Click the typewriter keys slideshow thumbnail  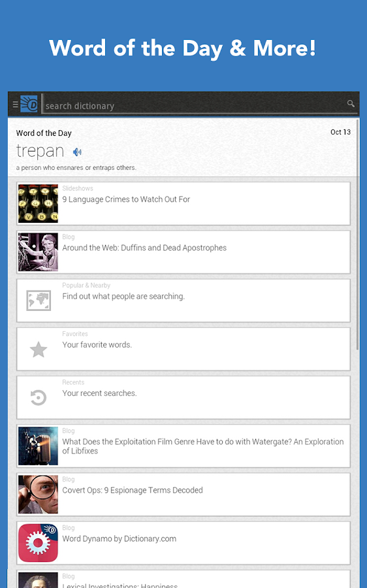[x=39, y=204]
